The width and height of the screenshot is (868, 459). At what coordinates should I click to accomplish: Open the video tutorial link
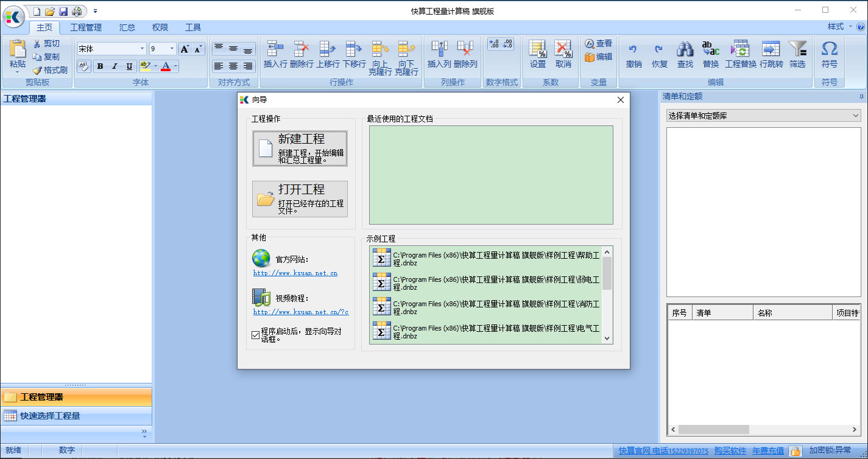[301, 312]
